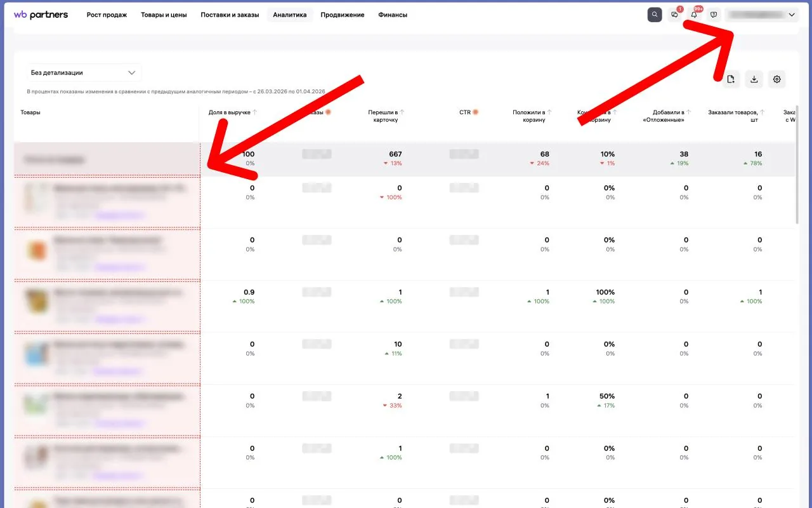This screenshot has height=508, width=812.
Task: Open the Товары и цены menu
Action: [x=164, y=15]
